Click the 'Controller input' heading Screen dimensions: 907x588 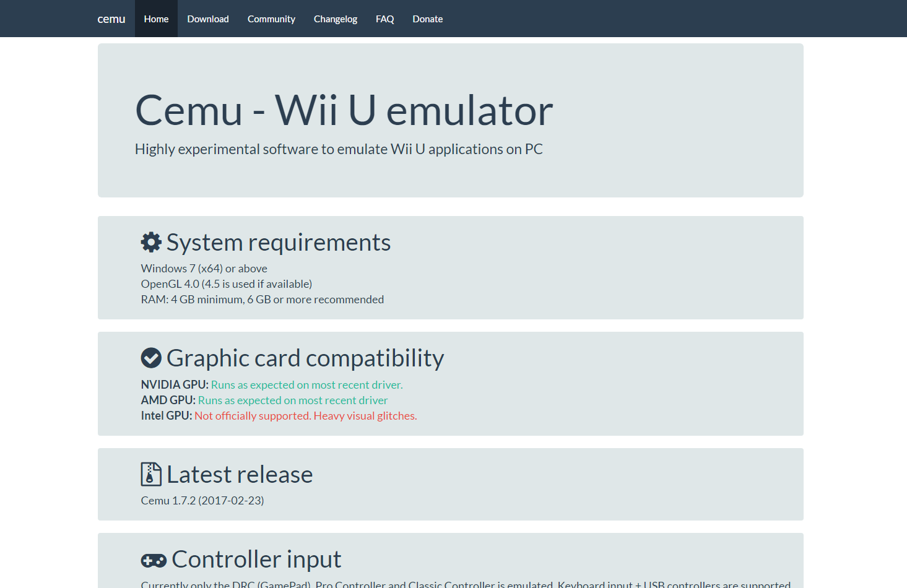(256, 560)
